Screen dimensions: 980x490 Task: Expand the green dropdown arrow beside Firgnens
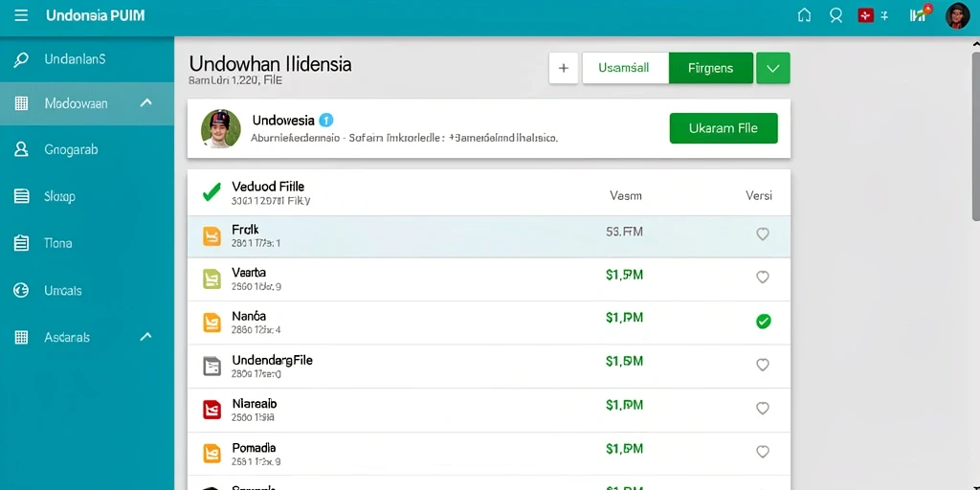[773, 68]
